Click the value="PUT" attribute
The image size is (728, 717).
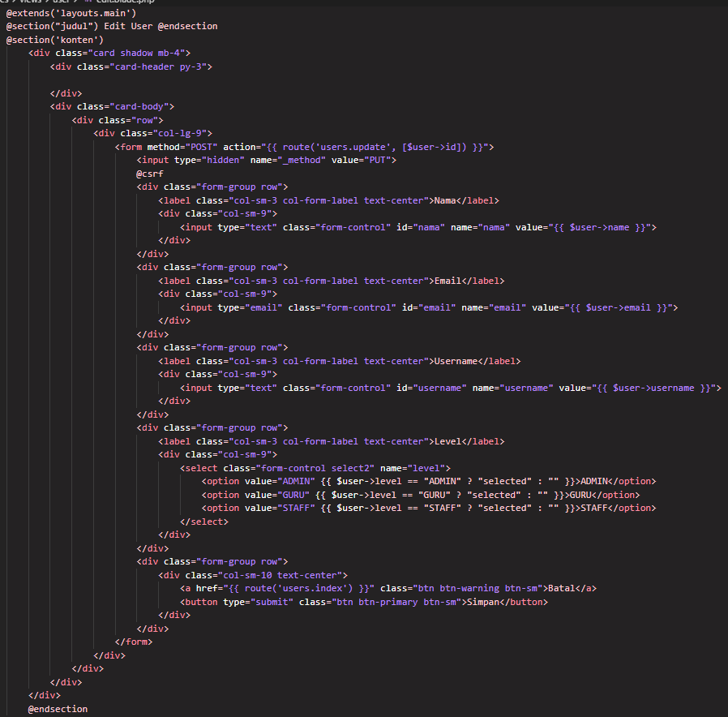(362, 161)
